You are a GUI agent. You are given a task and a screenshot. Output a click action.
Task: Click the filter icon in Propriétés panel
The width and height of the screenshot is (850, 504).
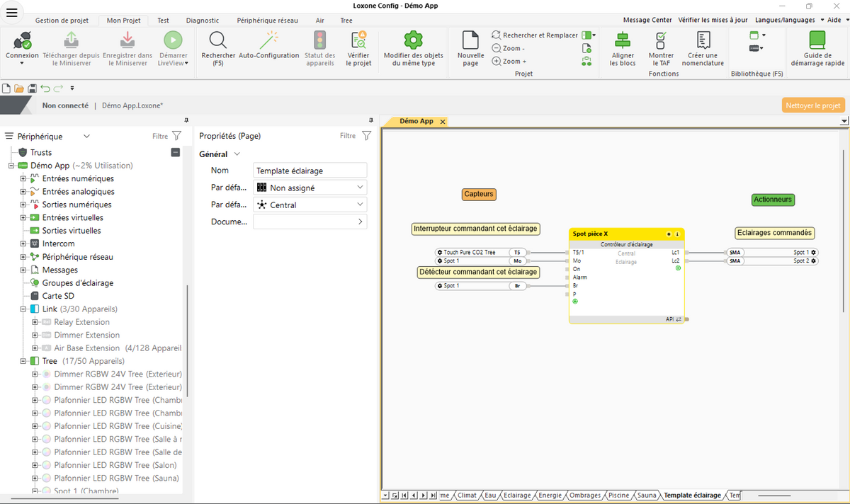click(x=365, y=135)
